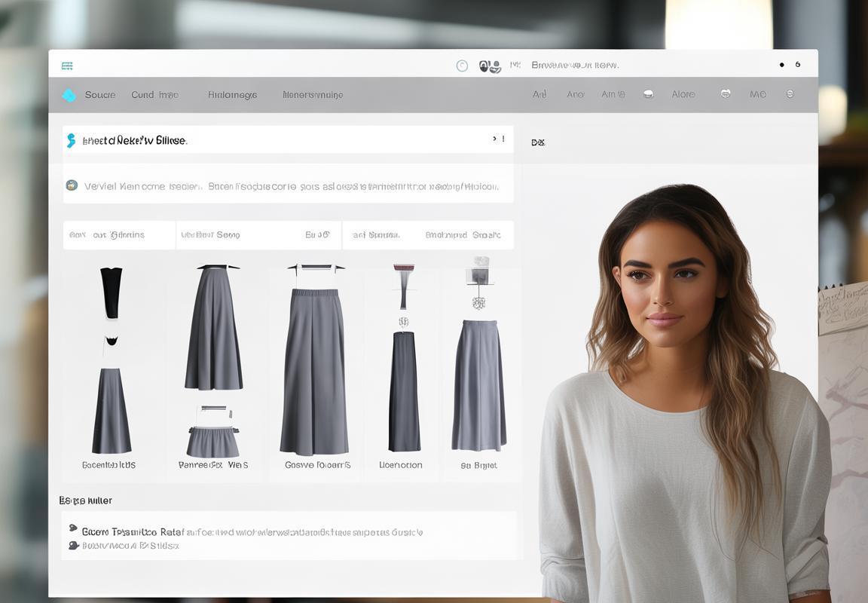Screen dimensions: 868x603
Task: Click the small "6" indicator in top-right corner
Action: tap(798, 64)
